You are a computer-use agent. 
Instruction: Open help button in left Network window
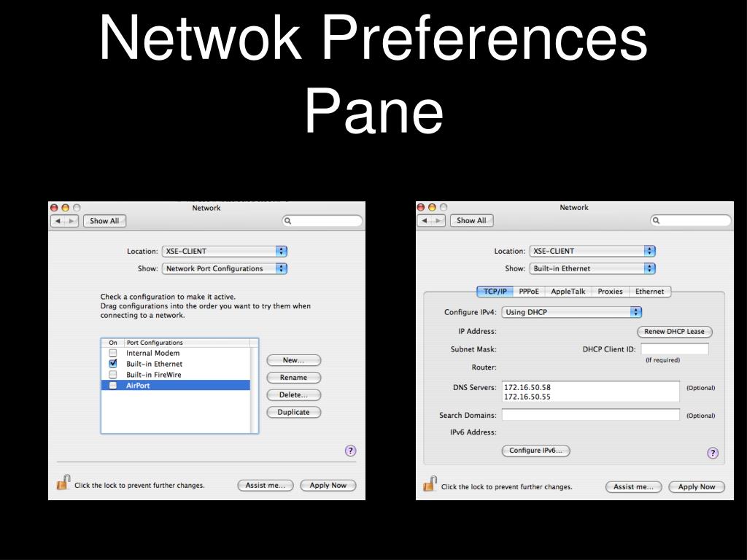350,451
